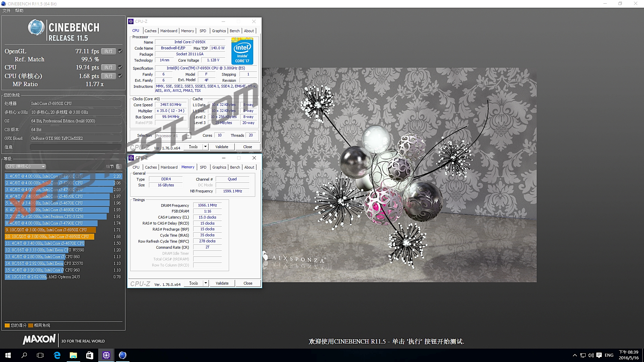The image size is (644, 362).
Task: Open the 文件 menu
Action: tap(6, 11)
